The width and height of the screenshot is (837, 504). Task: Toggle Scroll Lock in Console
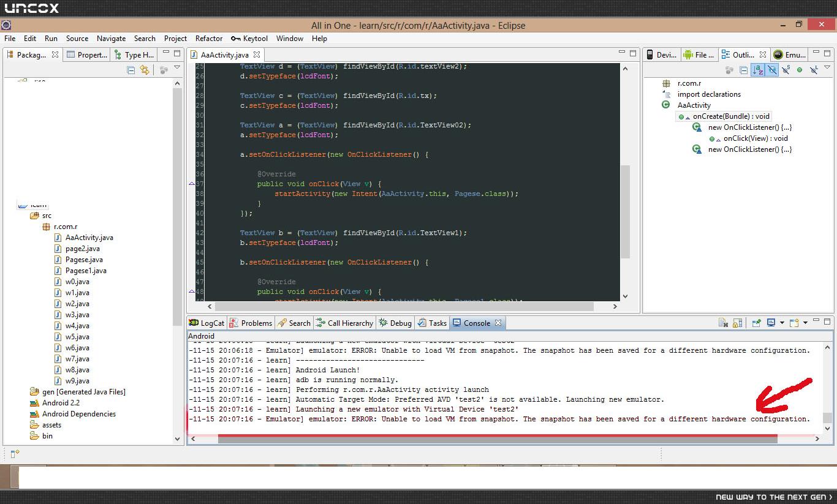pyautogui.click(x=737, y=323)
